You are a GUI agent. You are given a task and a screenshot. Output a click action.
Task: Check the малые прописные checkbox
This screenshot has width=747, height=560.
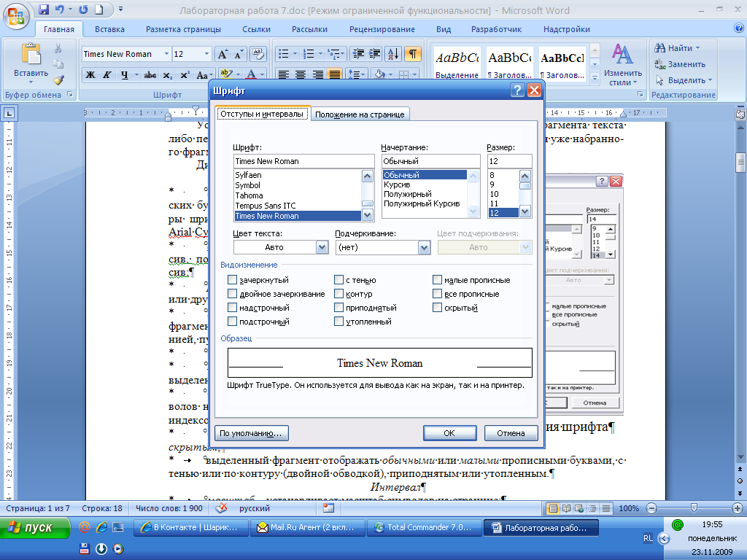[437, 279]
